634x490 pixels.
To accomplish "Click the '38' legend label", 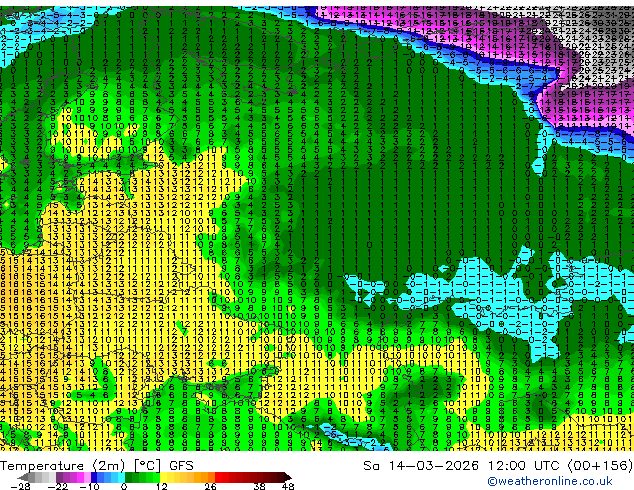I will click(259, 486).
